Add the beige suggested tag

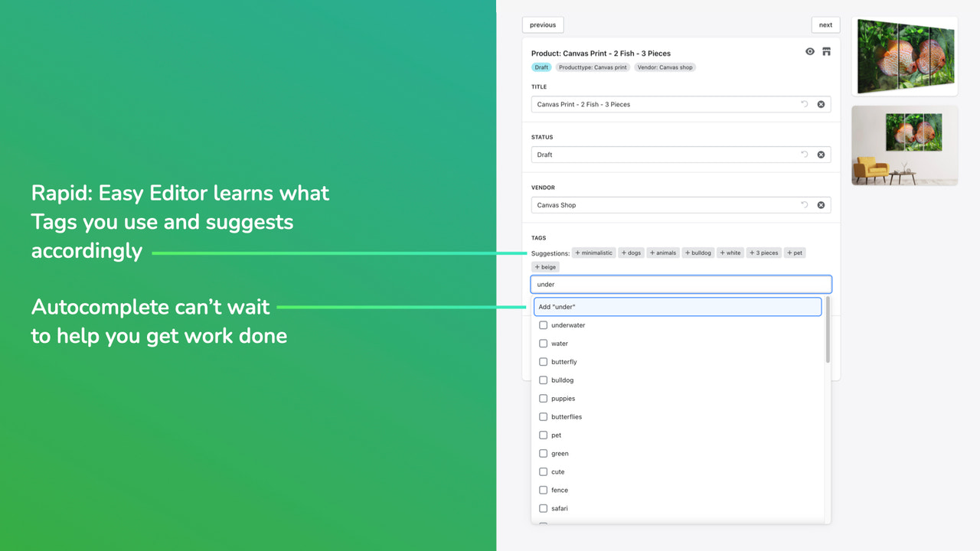[545, 266]
